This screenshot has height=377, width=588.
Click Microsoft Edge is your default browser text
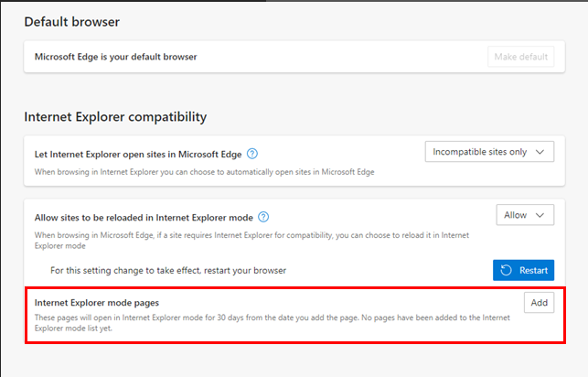point(116,57)
